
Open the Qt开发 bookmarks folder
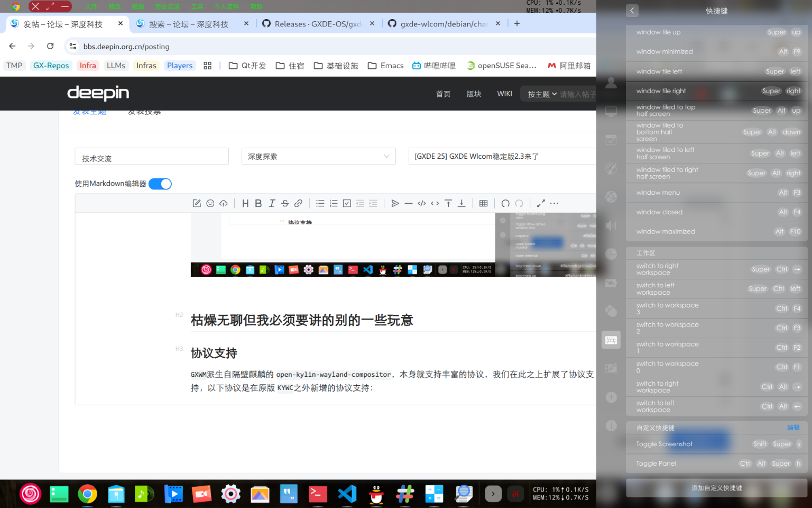pyautogui.click(x=247, y=66)
